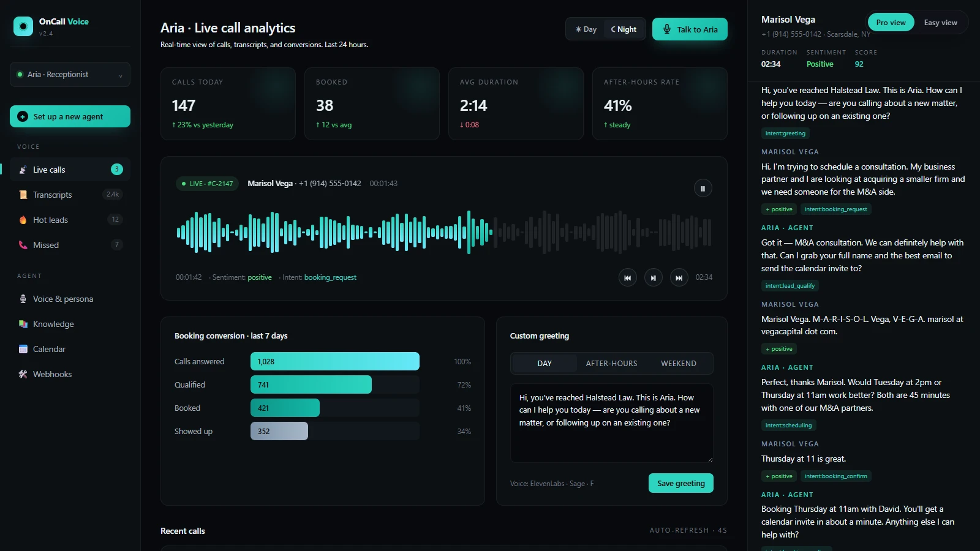Switch to Day theme
This screenshot has height=551, width=980.
click(586, 29)
